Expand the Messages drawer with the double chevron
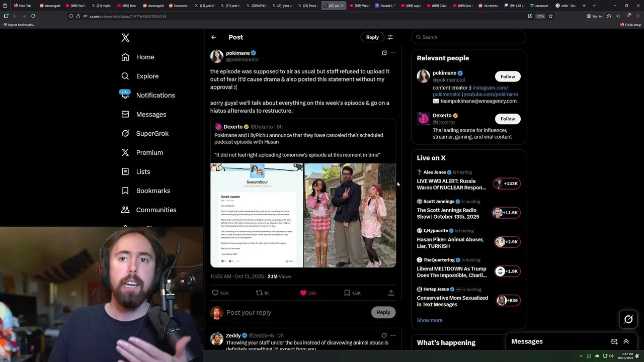644x362 pixels. point(626,341)
